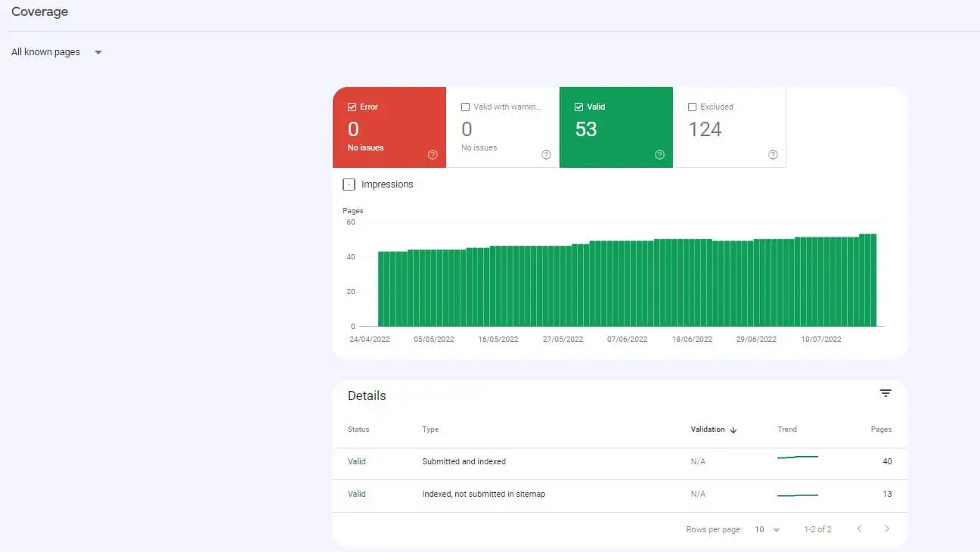Image resolution: width=980 pixels, height=552 pixels.
Task: Click the Details section heading
Action: click(x=367, y=396)
